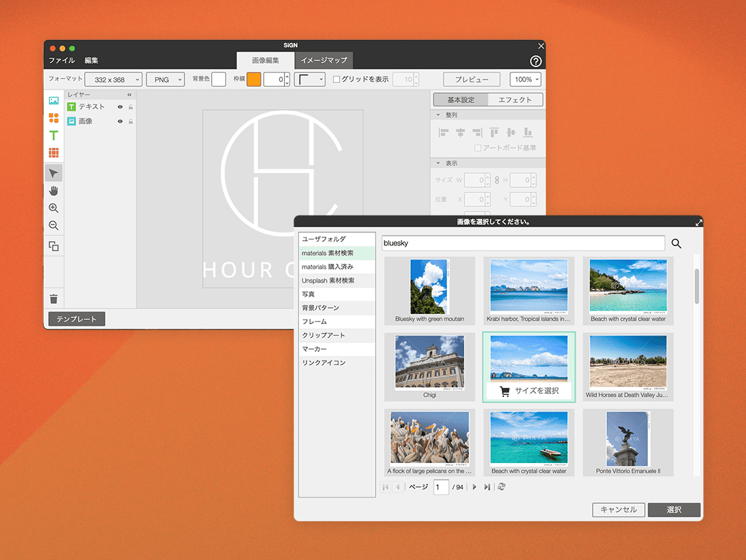Collapse the 整列 section
This screenshot has width=746, height=560.
[x=438, y=115]
